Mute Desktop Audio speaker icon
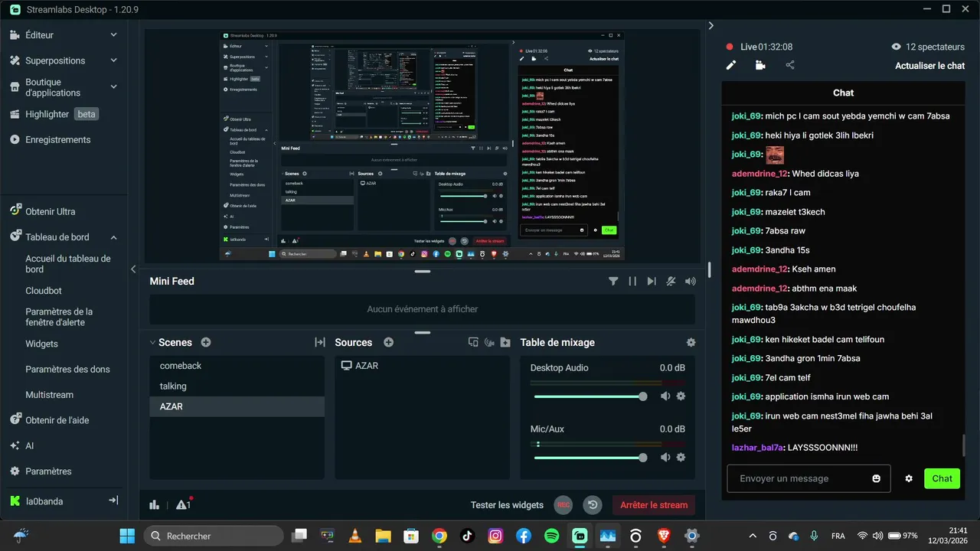This screenshot has height=551, width=980. coord(665,396)
